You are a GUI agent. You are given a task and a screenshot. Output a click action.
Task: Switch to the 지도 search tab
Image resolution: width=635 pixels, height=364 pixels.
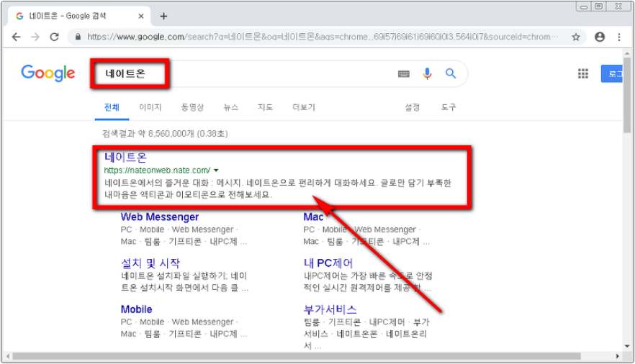pyautogui.click(x=265, y=108)
